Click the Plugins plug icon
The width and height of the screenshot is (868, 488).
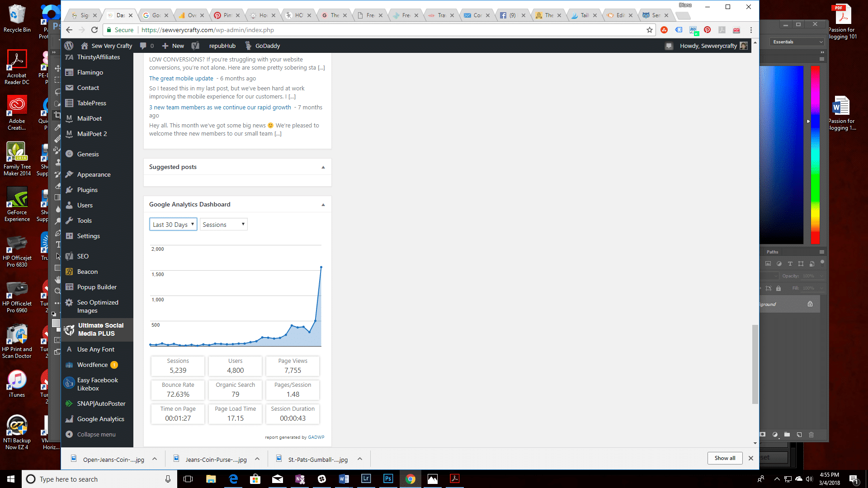tap(69, 190)
